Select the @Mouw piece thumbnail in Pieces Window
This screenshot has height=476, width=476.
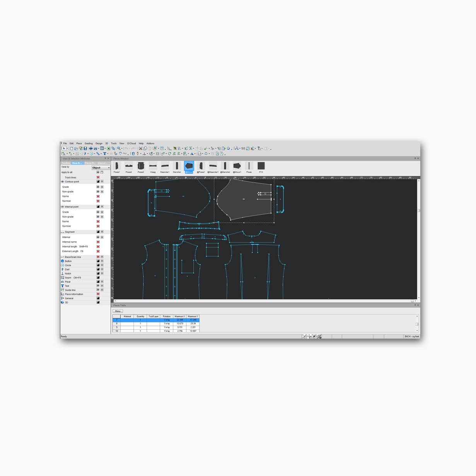tap(238, 166)
